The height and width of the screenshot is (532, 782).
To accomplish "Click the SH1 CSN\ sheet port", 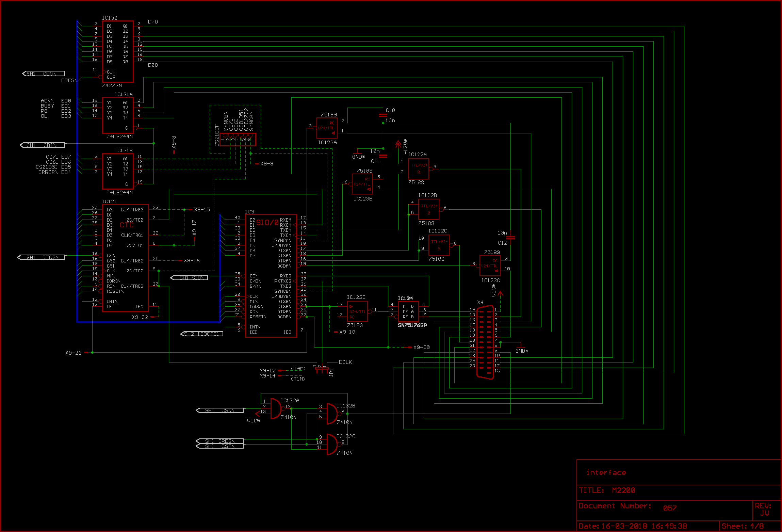I will [220, 410].
